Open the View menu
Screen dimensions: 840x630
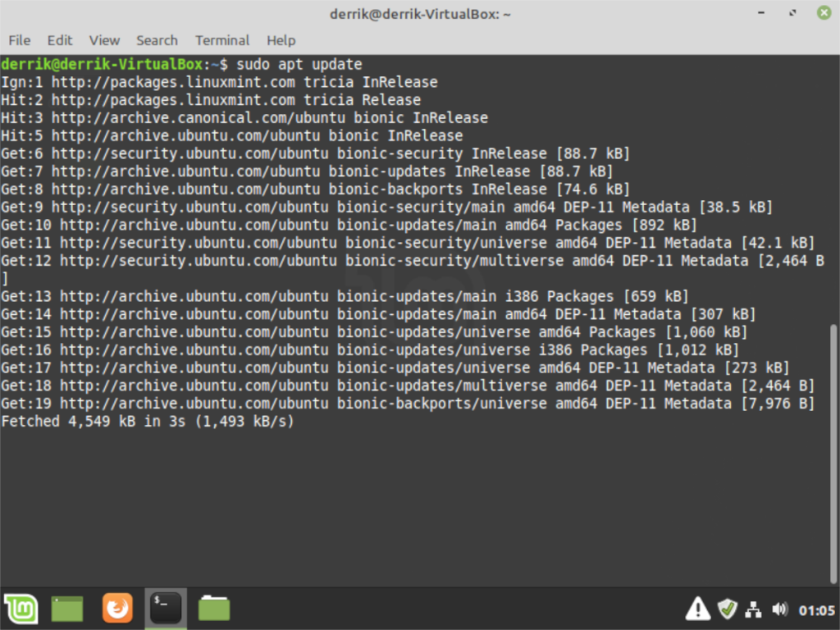[103, 40]
